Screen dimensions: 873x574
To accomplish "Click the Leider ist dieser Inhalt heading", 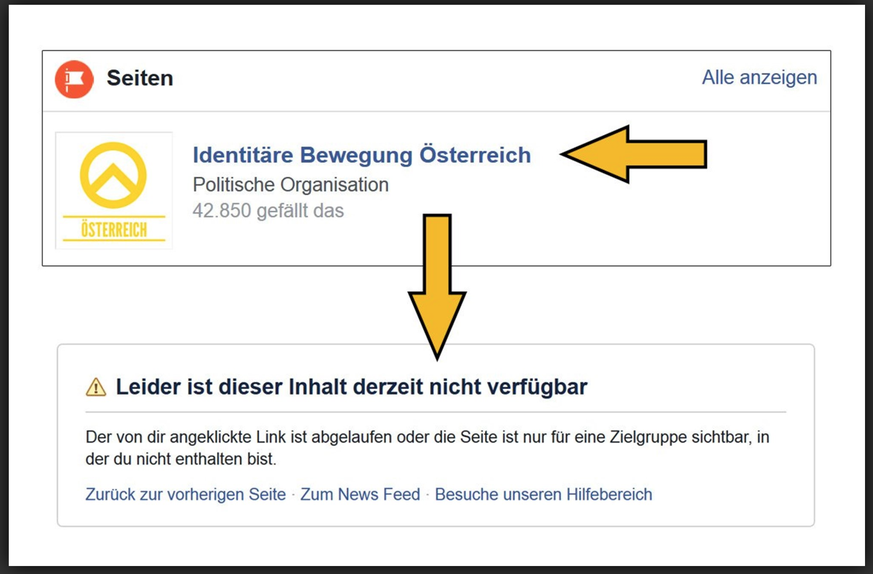I will pos(351,387).
